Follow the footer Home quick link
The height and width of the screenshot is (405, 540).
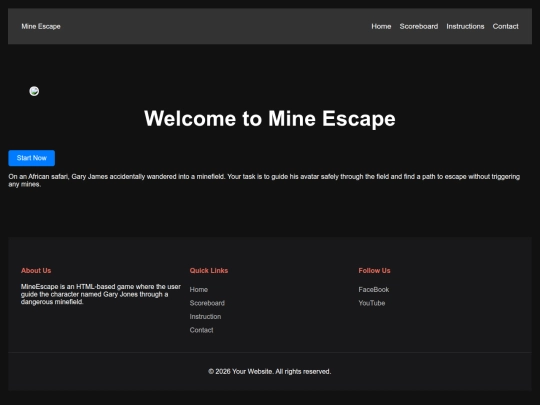click(199, 290)
